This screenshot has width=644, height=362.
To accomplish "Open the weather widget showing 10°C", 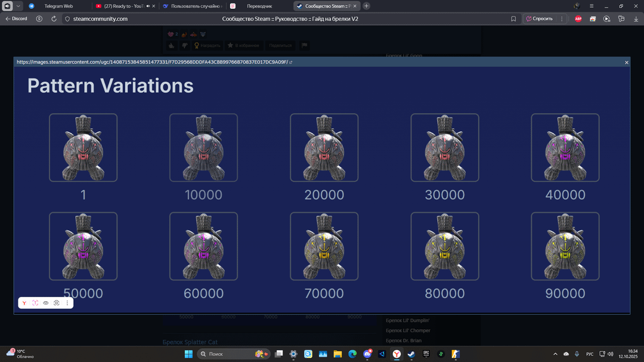I will coord(20,354).
